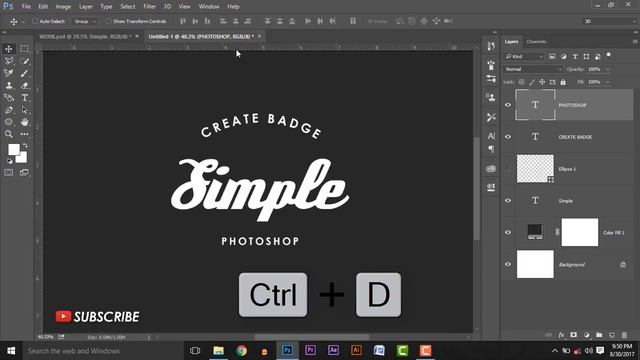
Task: Open the Auto-Select Group dropdown
Action: [85, 21]
